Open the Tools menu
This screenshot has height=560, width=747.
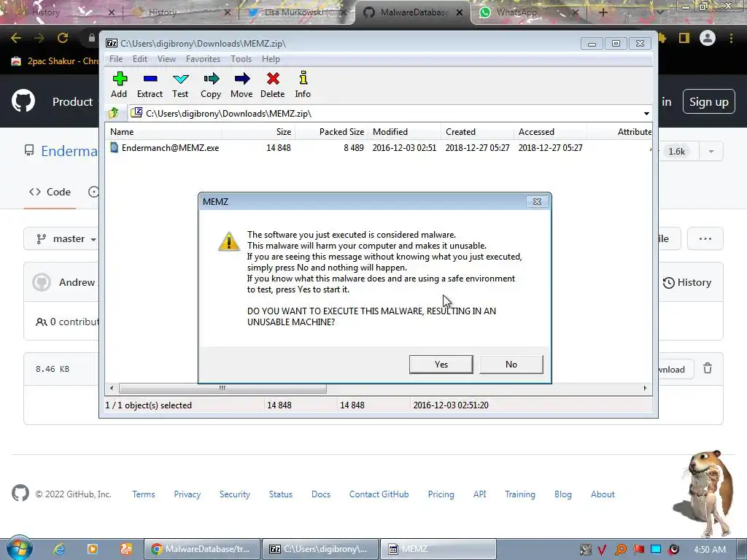tap(241, 59)
